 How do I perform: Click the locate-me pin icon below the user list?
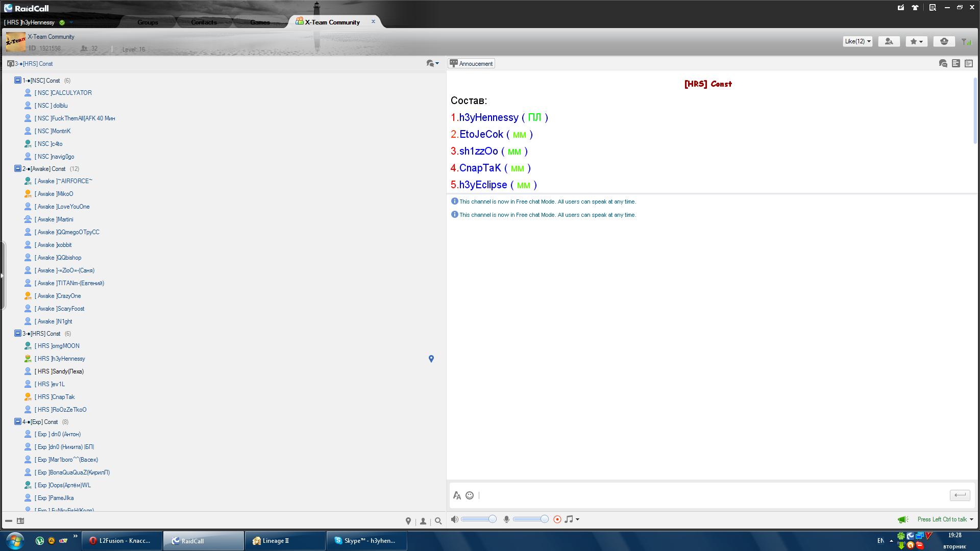408,521
